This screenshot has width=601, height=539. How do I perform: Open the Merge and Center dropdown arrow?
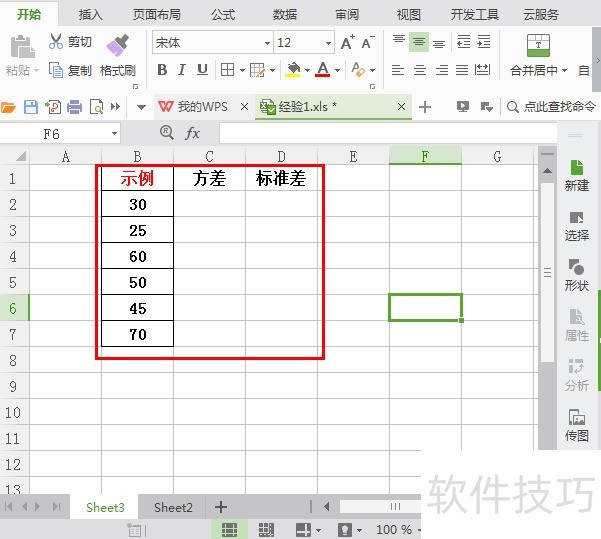point(564,71)
